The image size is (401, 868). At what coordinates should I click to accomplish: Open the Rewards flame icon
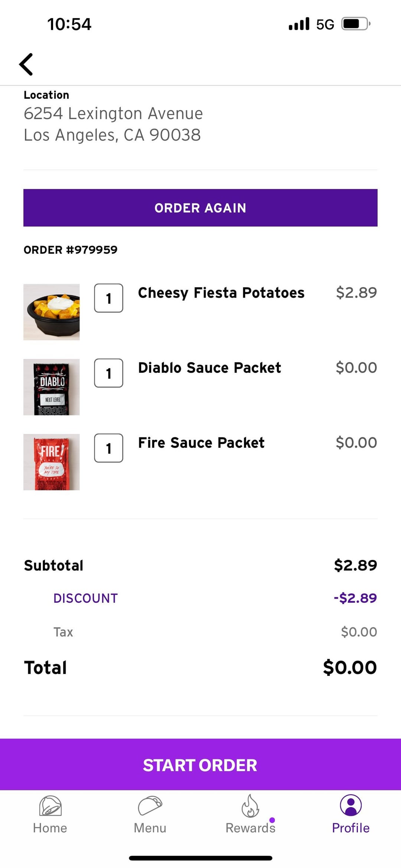click(x=250, y=806)
